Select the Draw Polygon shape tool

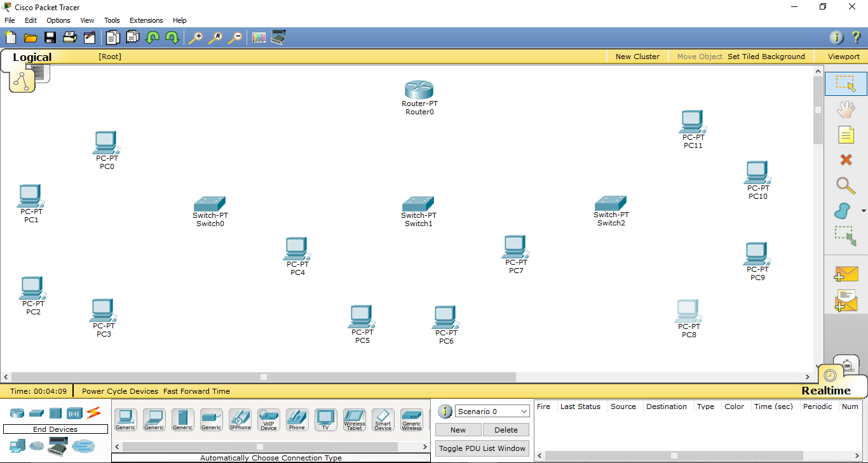[x=843, y=210]
